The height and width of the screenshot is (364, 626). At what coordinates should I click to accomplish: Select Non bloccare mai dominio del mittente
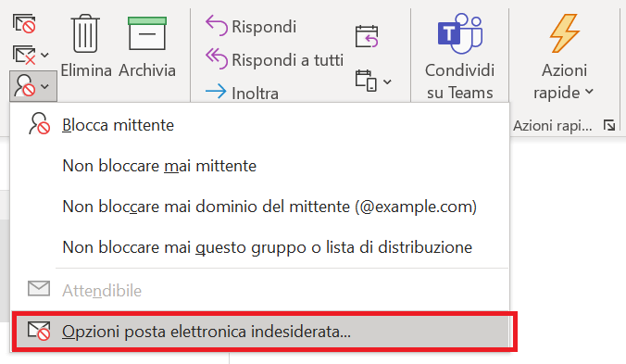point(259,207)
